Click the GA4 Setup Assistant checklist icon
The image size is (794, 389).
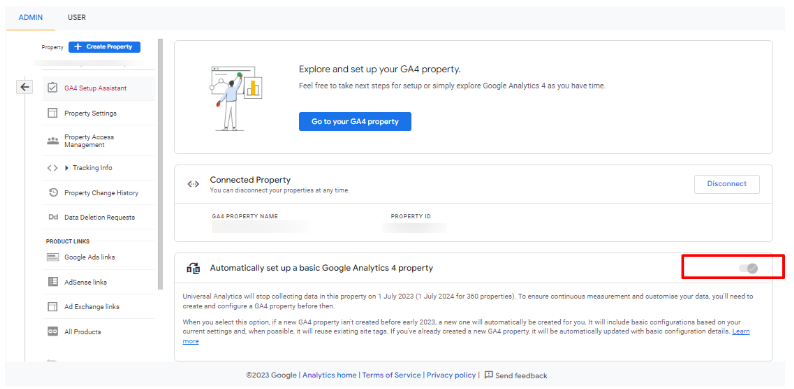(x=53, y=88)
